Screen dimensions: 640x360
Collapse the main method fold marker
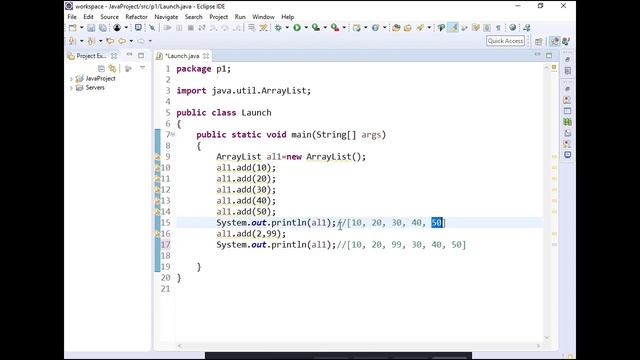tap(173, 134)
